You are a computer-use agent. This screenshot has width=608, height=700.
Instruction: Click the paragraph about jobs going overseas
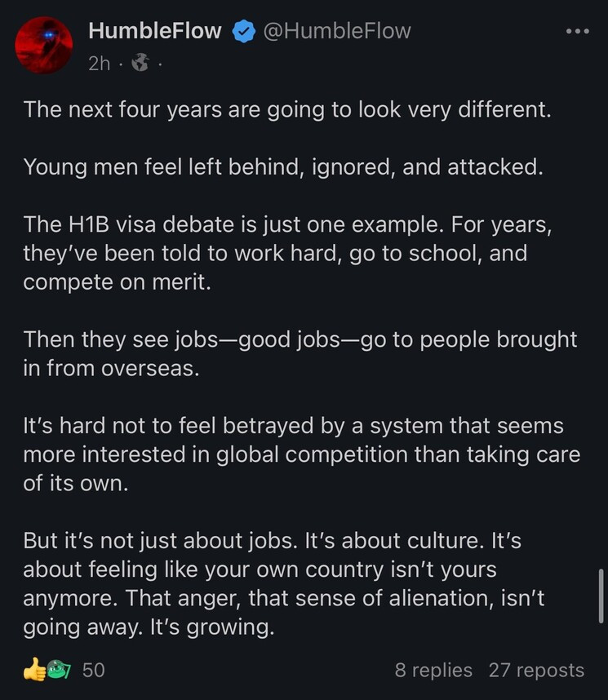click(300, 353)
